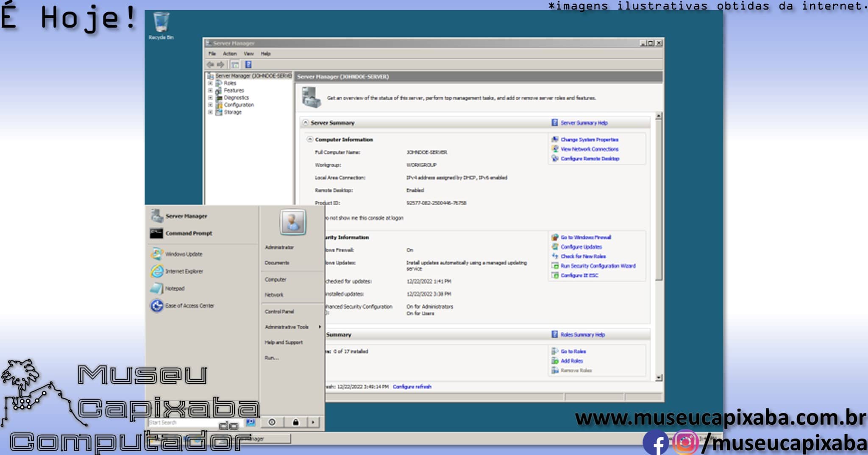Click the Add Roles link

572,361
